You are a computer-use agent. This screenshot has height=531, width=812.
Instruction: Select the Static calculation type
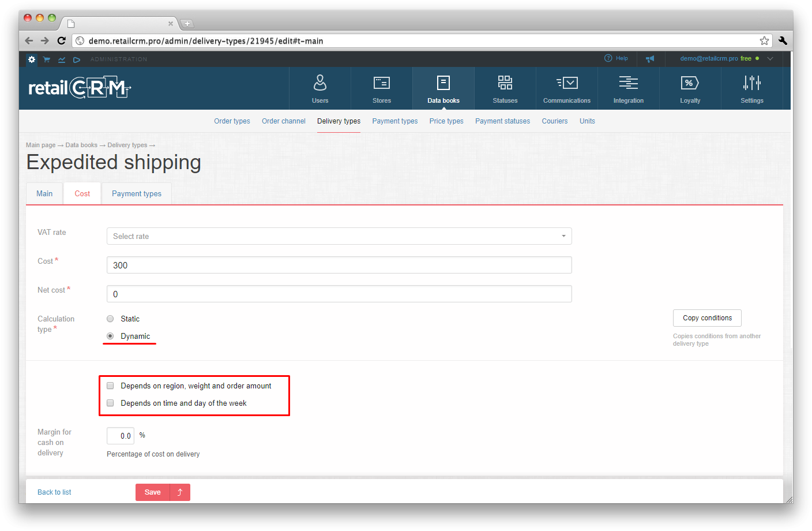pos(110,319)
